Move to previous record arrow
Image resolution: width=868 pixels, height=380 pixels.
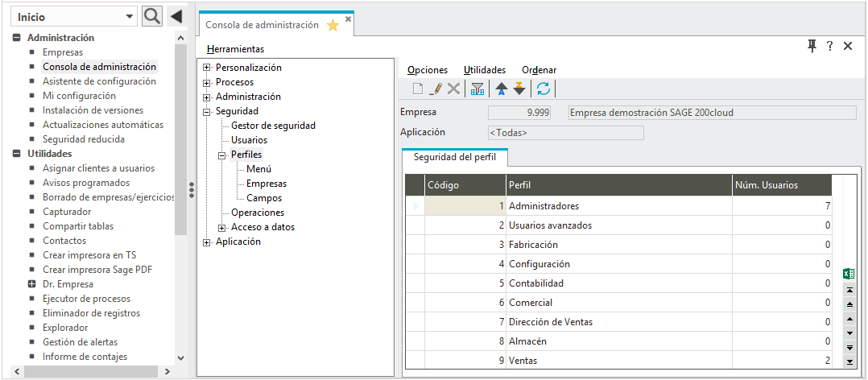point(849,319)
